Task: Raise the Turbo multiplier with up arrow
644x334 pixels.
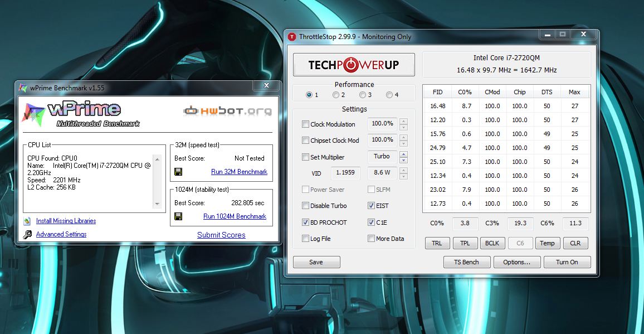Action: 404,154
